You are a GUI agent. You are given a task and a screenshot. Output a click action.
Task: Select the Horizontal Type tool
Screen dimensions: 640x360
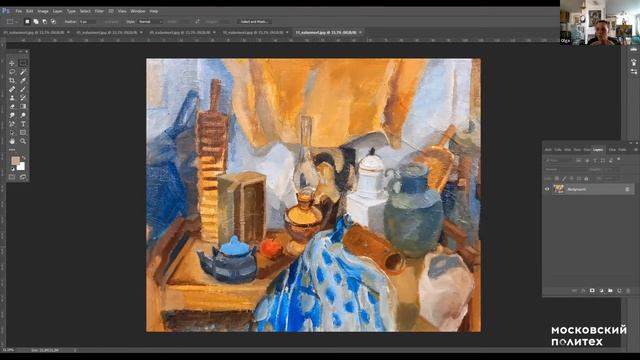(x=23, y=124)
